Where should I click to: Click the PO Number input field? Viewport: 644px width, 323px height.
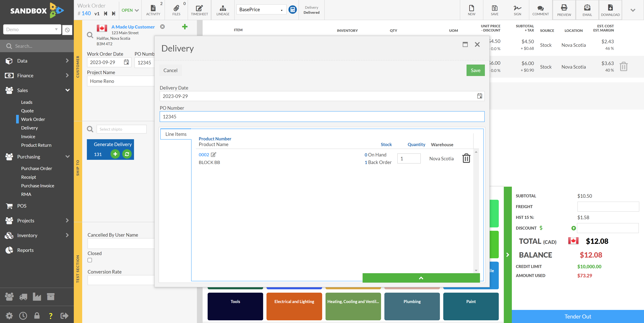pos(322,117)
